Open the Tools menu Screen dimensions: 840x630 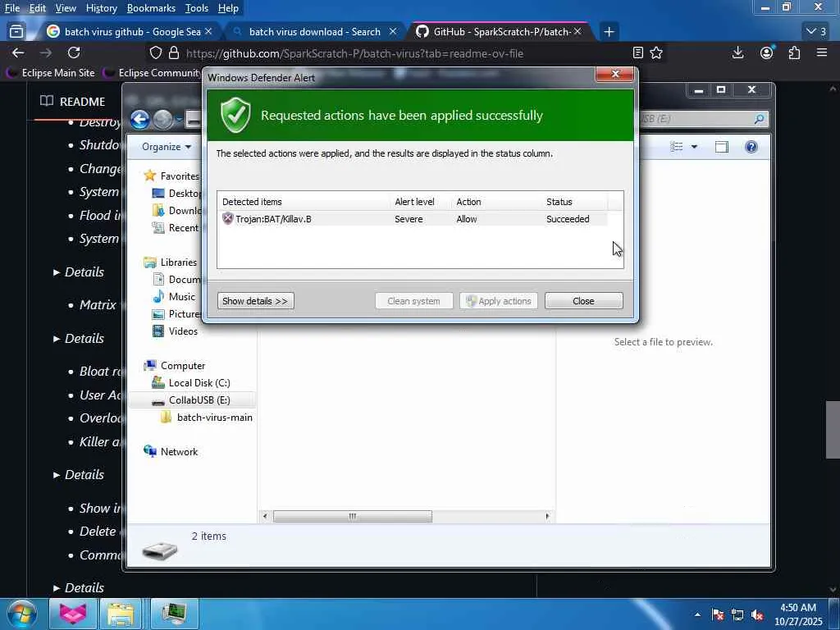click(197, 8)
